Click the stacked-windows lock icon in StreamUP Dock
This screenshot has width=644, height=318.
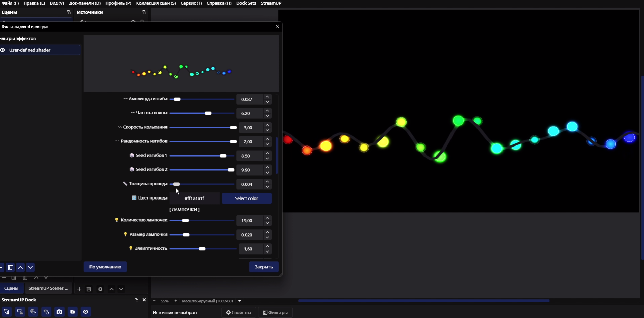tap(7, 312)
